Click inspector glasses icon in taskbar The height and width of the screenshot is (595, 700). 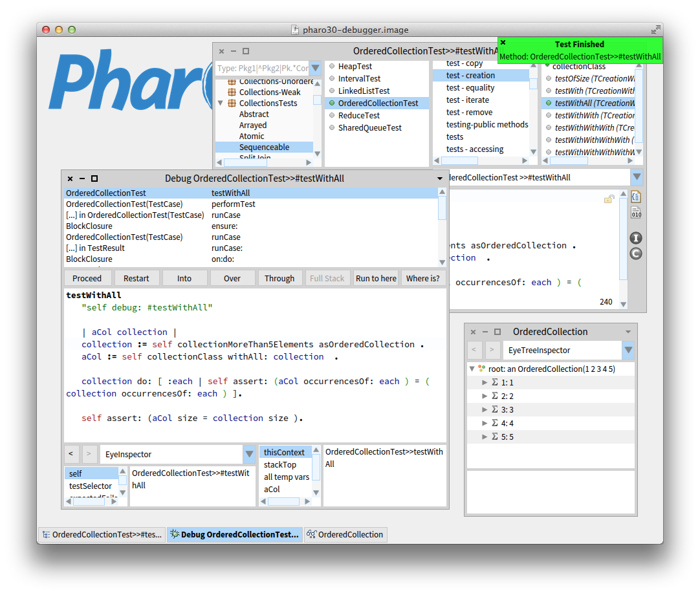[x=311, y=534]
